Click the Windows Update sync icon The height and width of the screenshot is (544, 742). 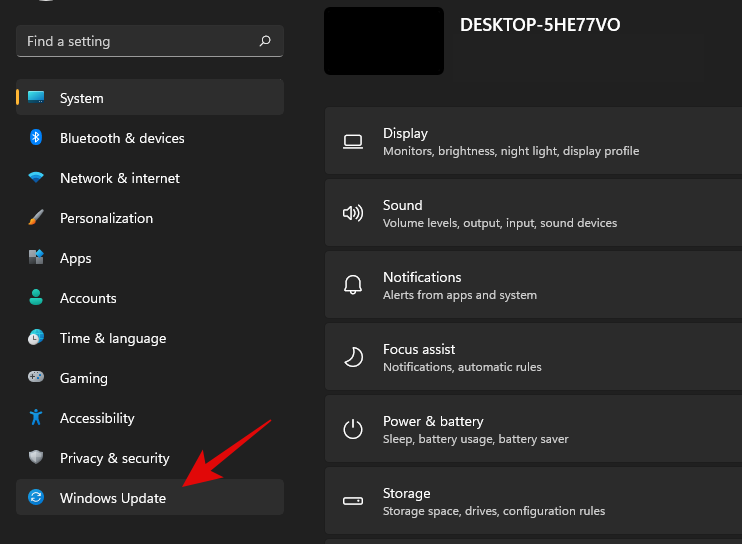[x=36, y=498]
